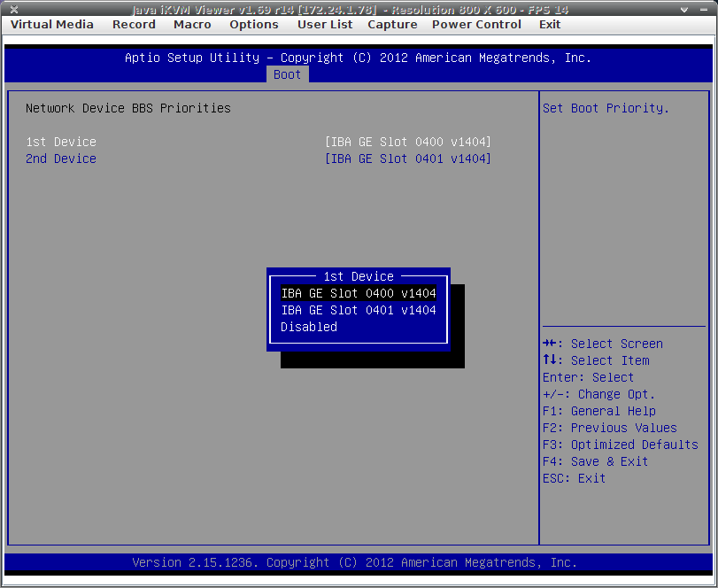Open the Options menu
Viewport: 718px width, 588px height.
254,25
